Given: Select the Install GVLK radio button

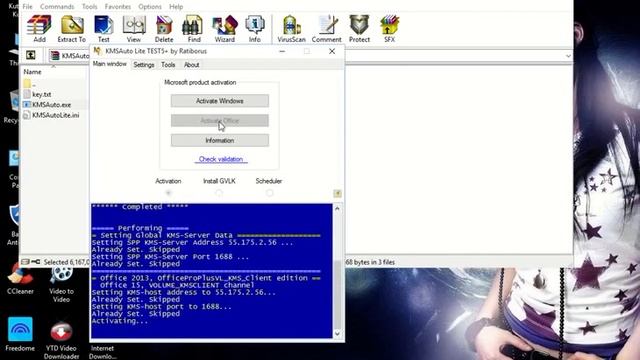Looking at the screenshot, I should coord(219,193).
